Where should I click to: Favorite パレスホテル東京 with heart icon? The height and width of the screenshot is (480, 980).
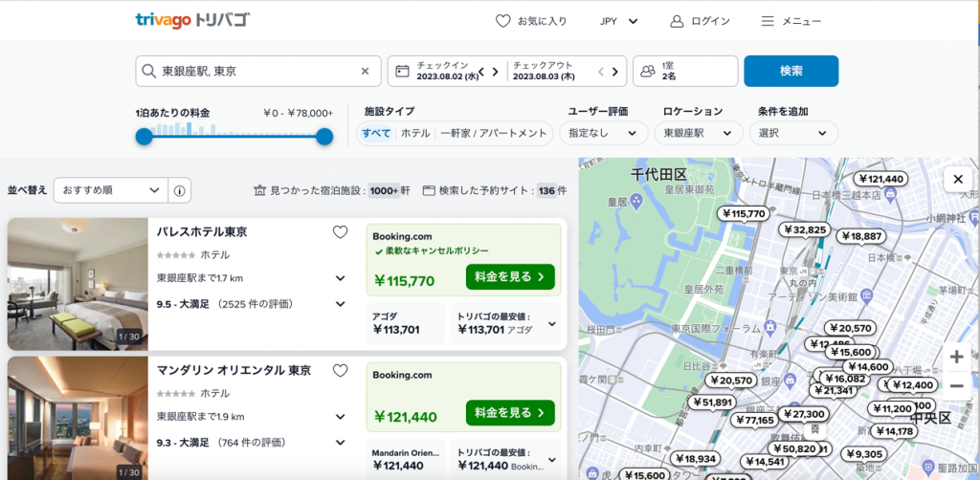pos(340,232)
